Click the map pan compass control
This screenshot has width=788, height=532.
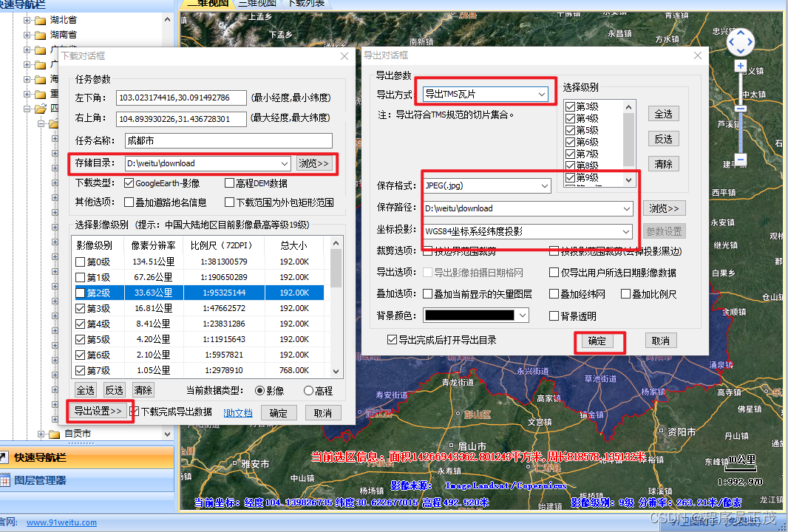click(x=740, y=42)
